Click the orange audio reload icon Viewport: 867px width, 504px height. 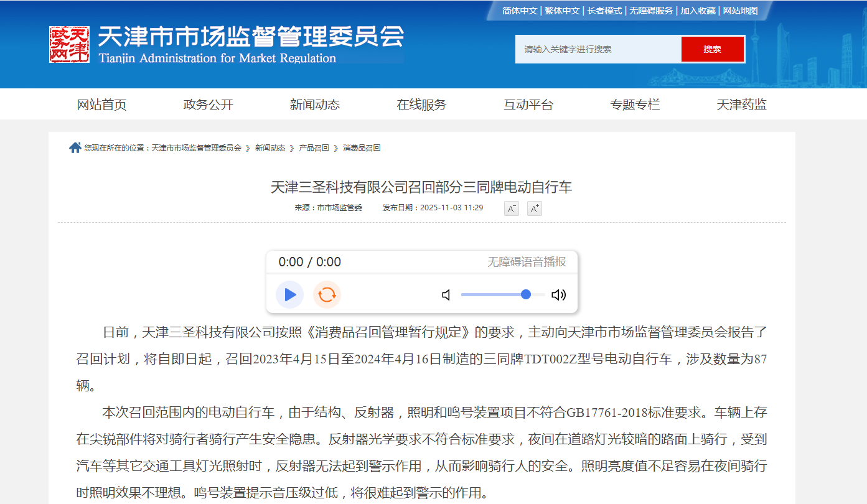pyautogui.click(x=327, y=295)
